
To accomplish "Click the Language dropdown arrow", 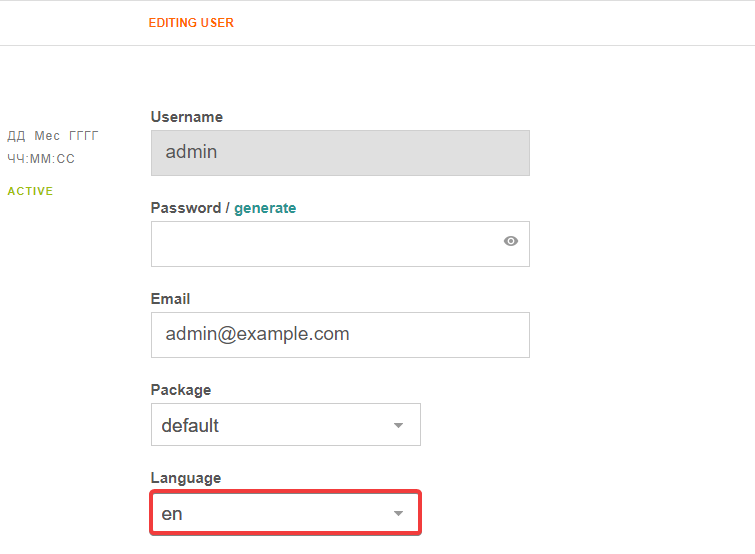I will click(398, 514).
